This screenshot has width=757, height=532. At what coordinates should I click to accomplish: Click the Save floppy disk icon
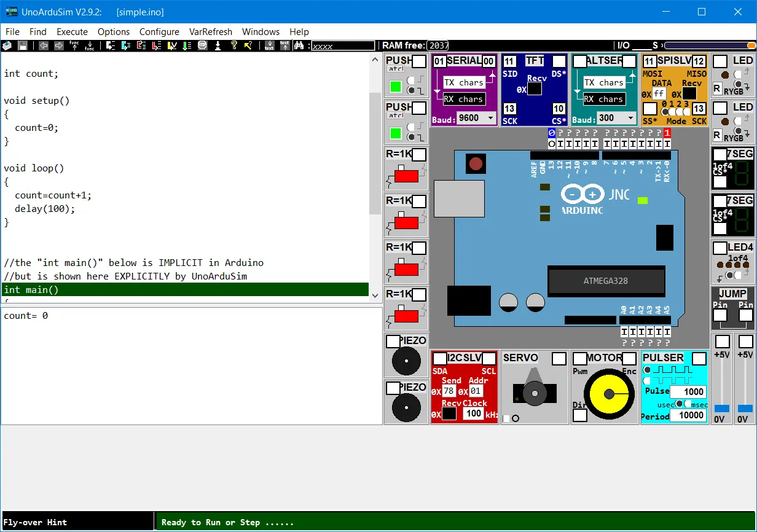click(23, 45)
